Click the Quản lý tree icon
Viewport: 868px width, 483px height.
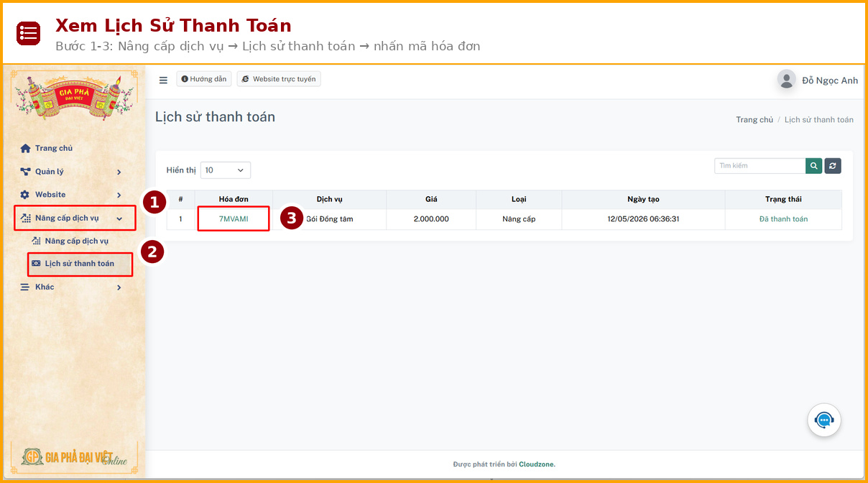pos(25,172)
